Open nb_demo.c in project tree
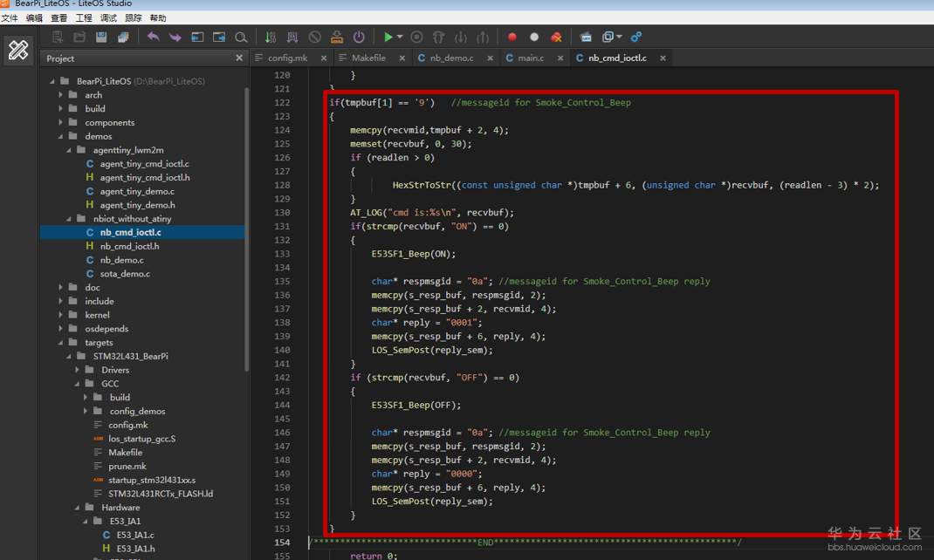The image size is (934, 560). (121, 260)
